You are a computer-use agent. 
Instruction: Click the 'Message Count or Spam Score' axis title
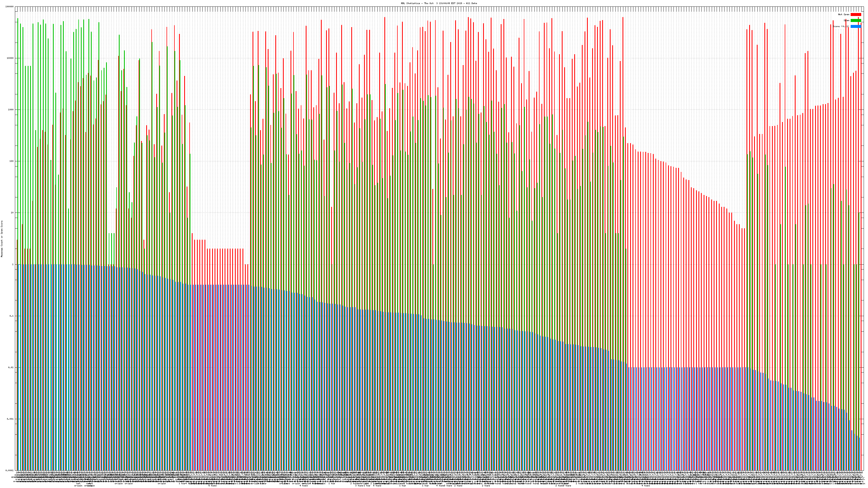pyautogui.click(x=2, y=239)
